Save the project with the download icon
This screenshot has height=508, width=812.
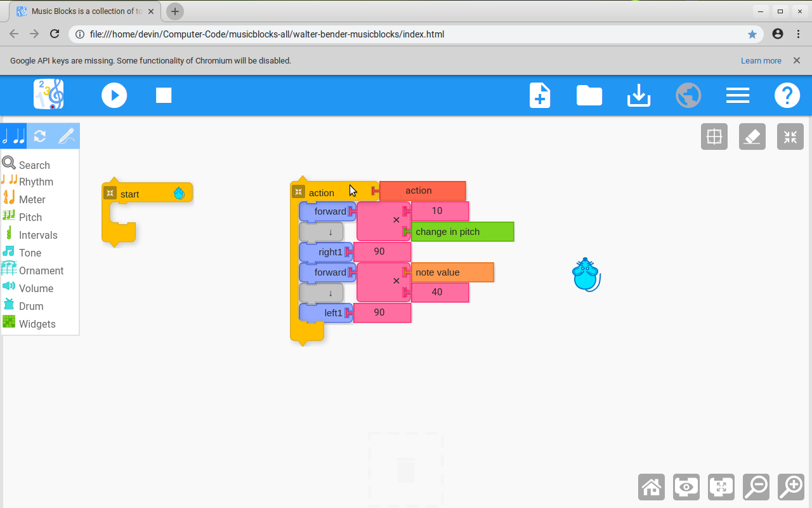pyautogui.click(x=638, y=95)
